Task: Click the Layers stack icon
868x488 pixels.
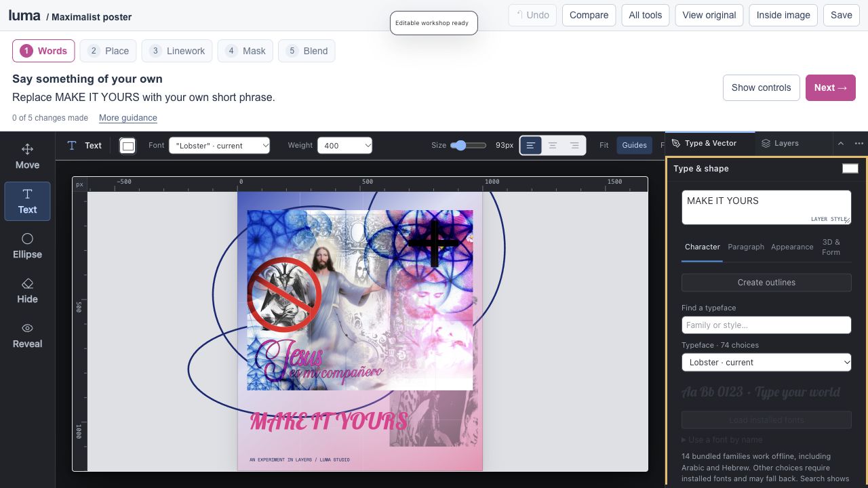Action: pyautogui.click(x=766, y=143)
